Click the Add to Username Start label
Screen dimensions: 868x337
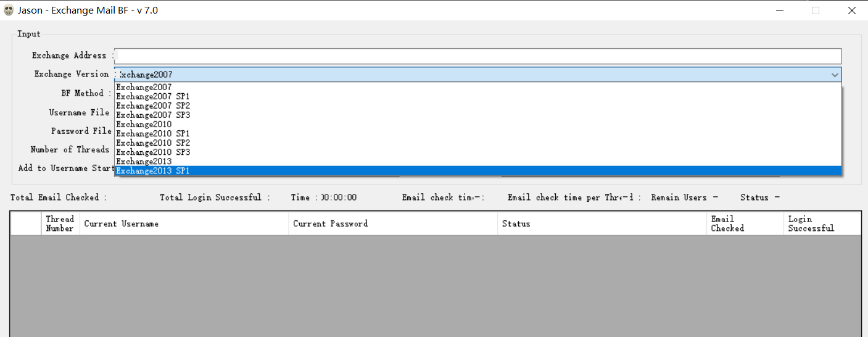[66, 168]
